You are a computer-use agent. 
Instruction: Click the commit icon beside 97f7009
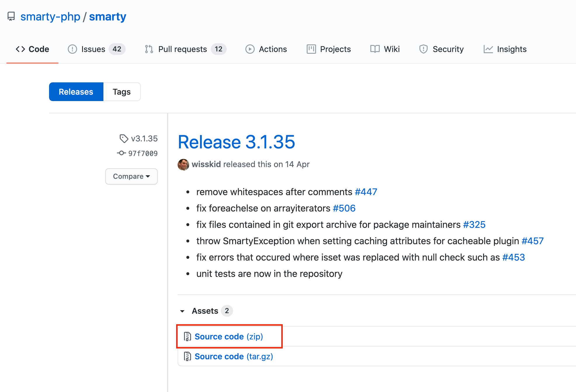[121, 153]
